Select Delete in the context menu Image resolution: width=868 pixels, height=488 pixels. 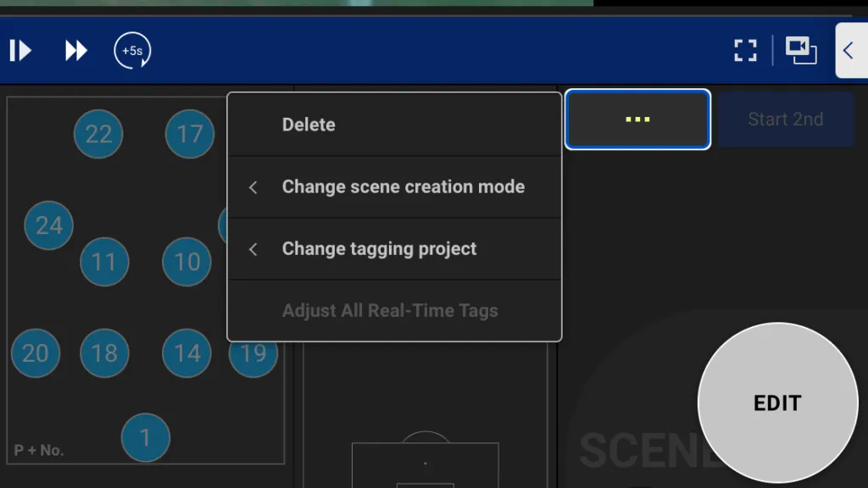[x=395, y=125]
